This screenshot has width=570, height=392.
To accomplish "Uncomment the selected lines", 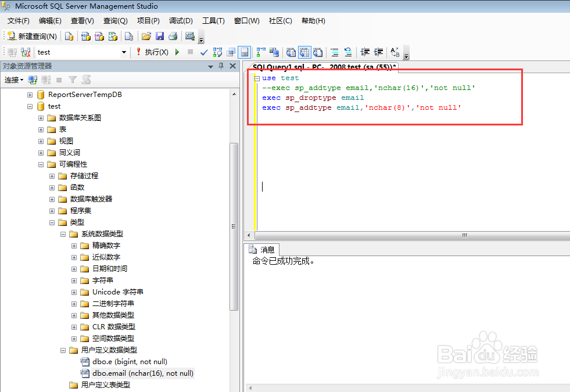I will tap(348, 52).
